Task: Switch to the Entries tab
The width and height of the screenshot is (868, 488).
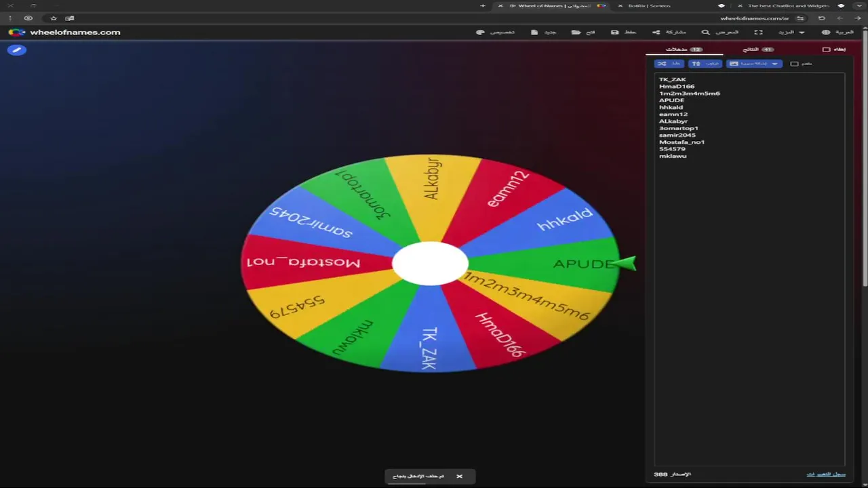Action: point(684,49)
